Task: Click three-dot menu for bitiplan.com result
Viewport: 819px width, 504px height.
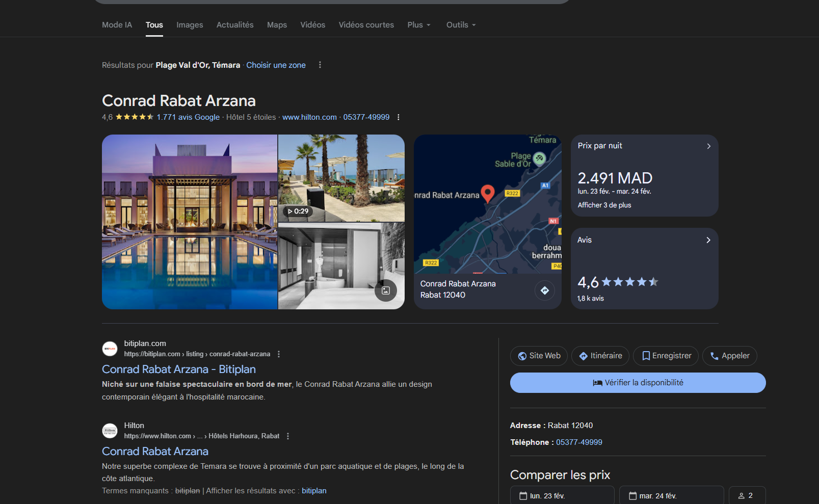Action: point(279,354)
